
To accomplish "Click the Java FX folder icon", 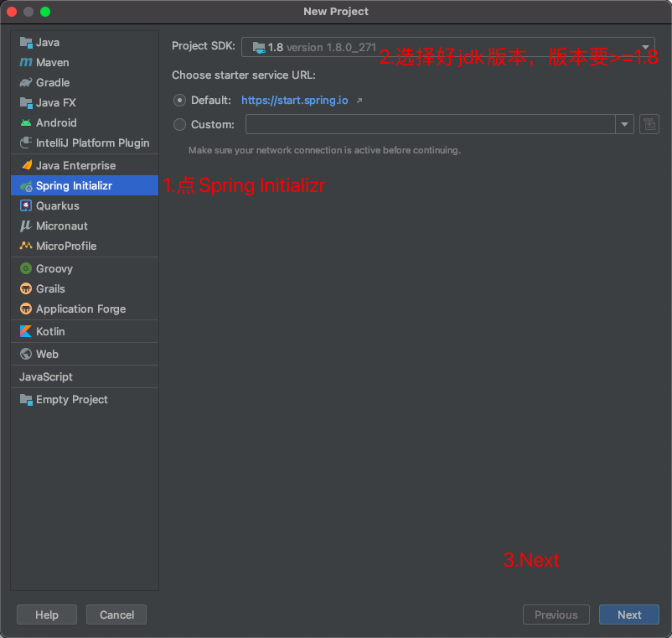I will pos(26,103).
